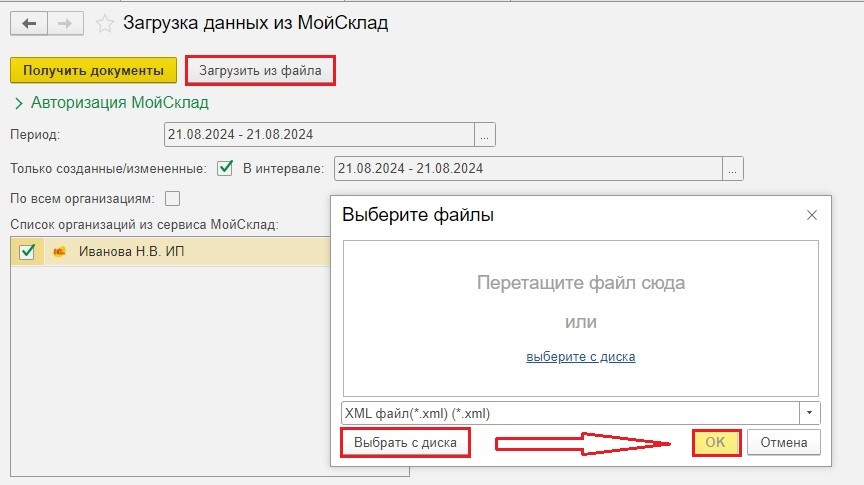Toggle Только созданные/измененные checkbox
The height and width of the screenshot is (485, 864).
tap(225, 168)
